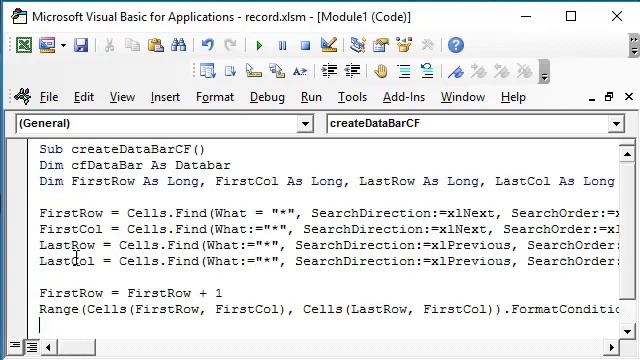Viewport: 640px width, 360px height.
Task: Redo the last undone edit
Action: 231,45
